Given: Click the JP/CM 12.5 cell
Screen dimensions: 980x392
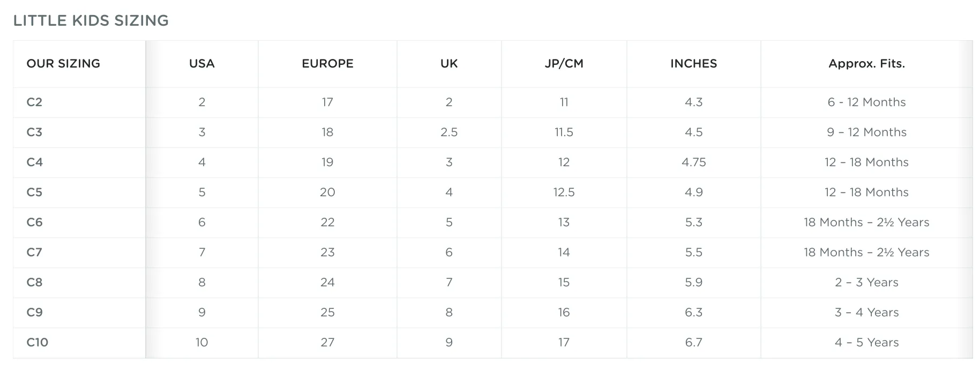Looking at the screenshot, I should (564, 192).
